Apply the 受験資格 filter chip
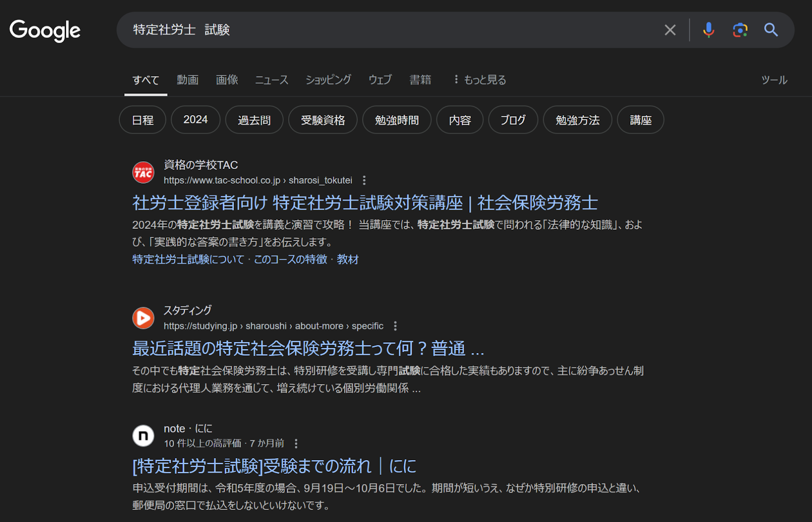 [323, 120]
